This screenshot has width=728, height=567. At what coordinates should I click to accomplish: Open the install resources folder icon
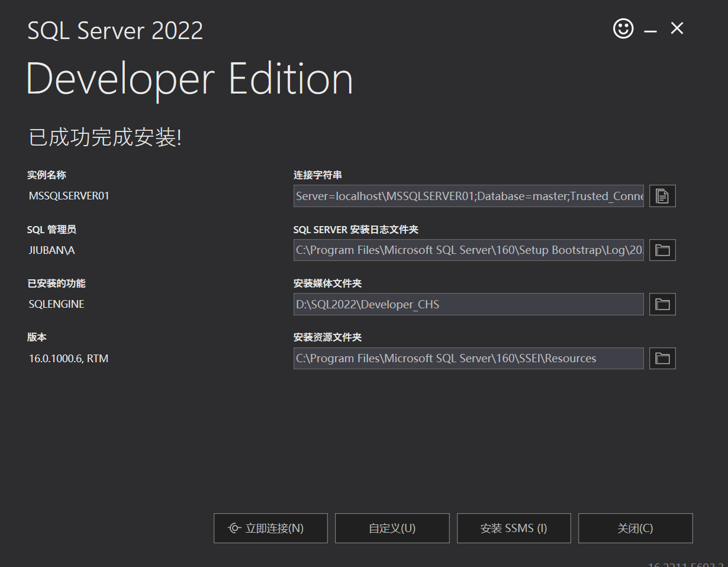(x=662, y=358)
